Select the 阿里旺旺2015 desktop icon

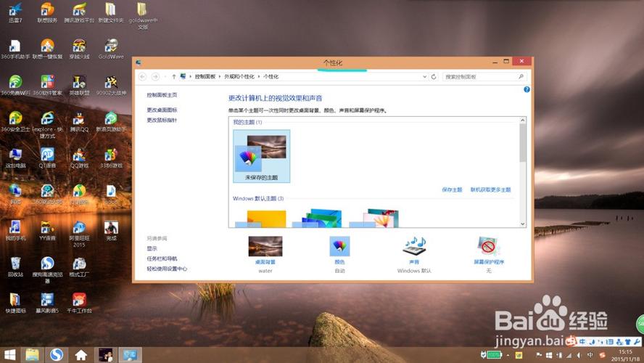point(79,234)
